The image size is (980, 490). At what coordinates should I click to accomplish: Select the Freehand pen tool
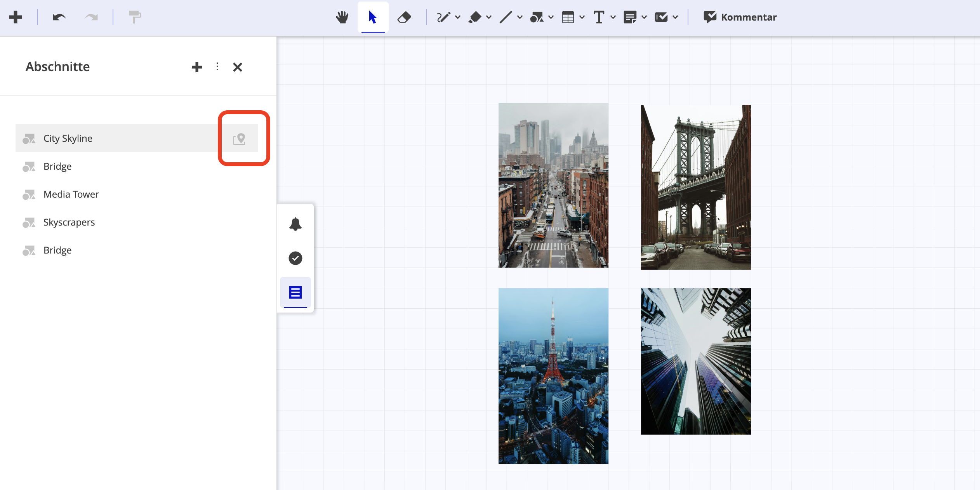click(444, 17)
